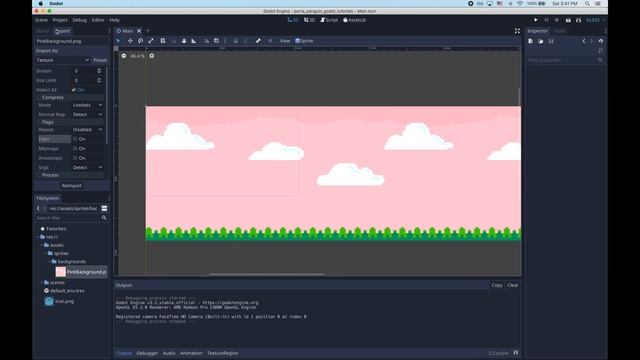Image resolution: width=640 pixels, height=360 pixels.
Task: Select the Select Mode arrow tool
Action: [x=118, y=41]
